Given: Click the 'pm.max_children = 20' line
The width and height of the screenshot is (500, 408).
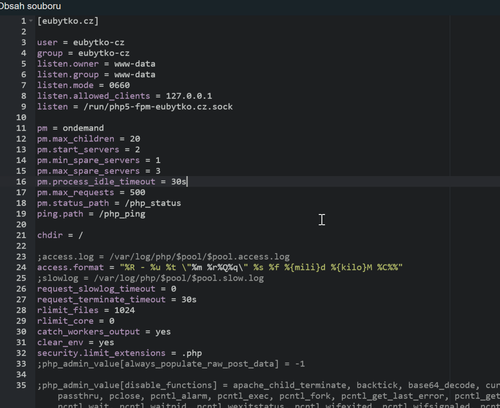Looking at the screenshot, I should pyautogui.click(x=89, y=139).
